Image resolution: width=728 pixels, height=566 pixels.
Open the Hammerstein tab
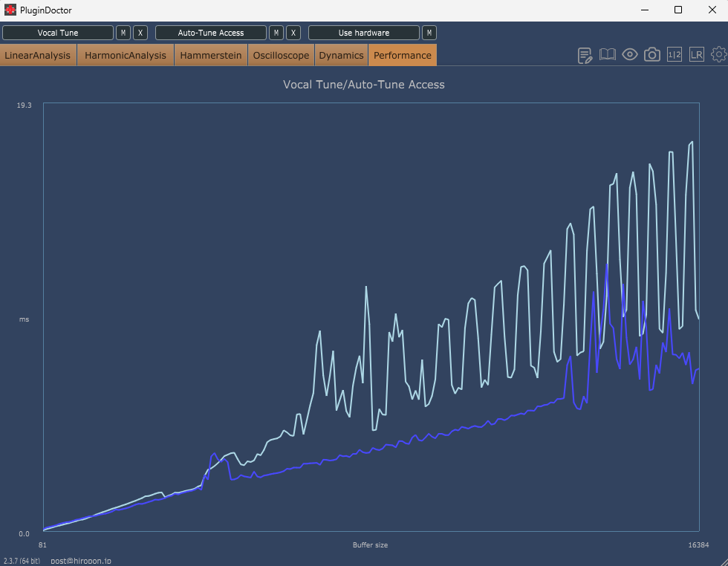click(211, 55)
